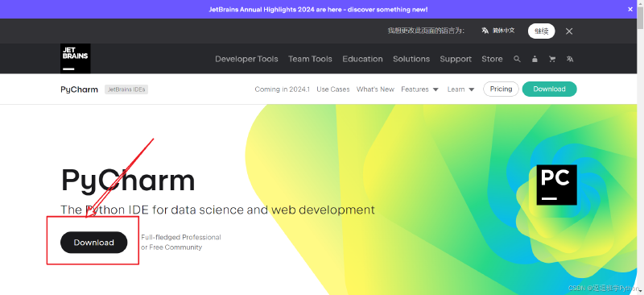Click the PC PyCharm logo image
This screenshot has width=644, height=295.
pos(556,185)
